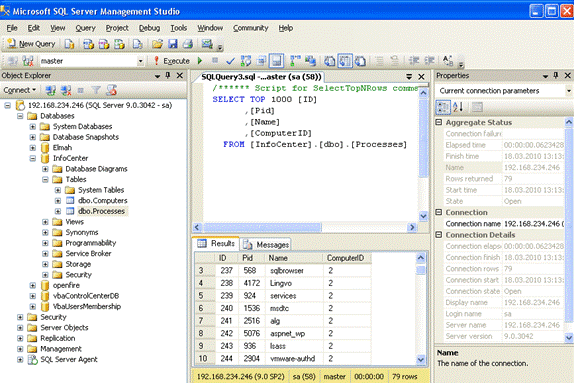Toggle Alphabetical sort in Properties

point(458,107)
